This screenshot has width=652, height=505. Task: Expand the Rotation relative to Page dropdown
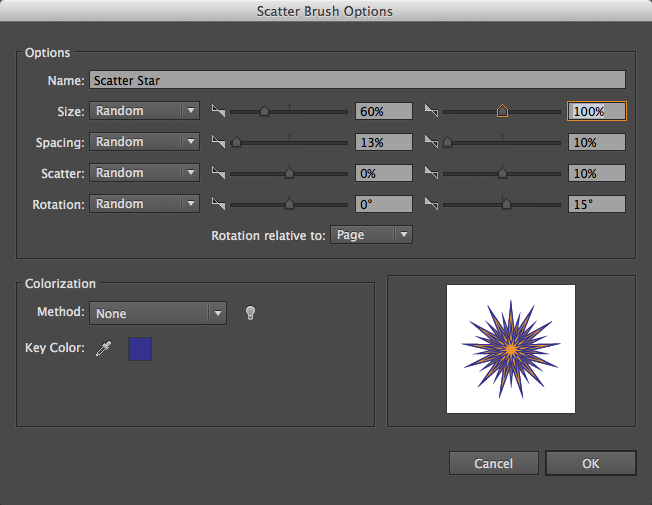tap(371, 235)
